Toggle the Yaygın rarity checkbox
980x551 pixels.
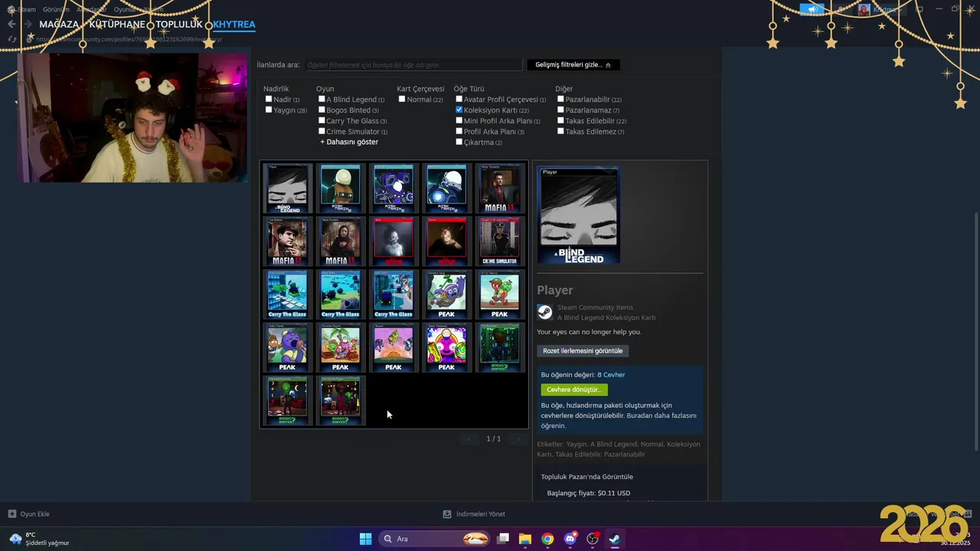(269, 109)
